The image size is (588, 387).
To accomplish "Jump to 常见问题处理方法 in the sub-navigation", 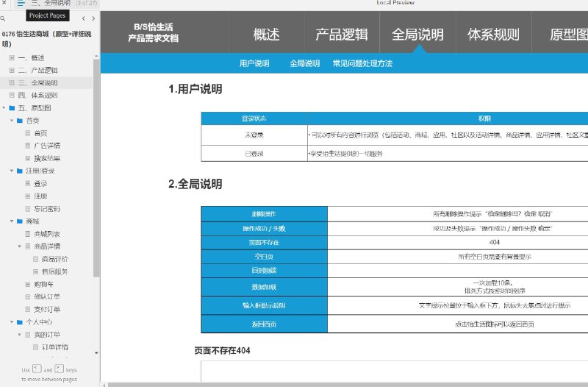I will coord(362,63).
